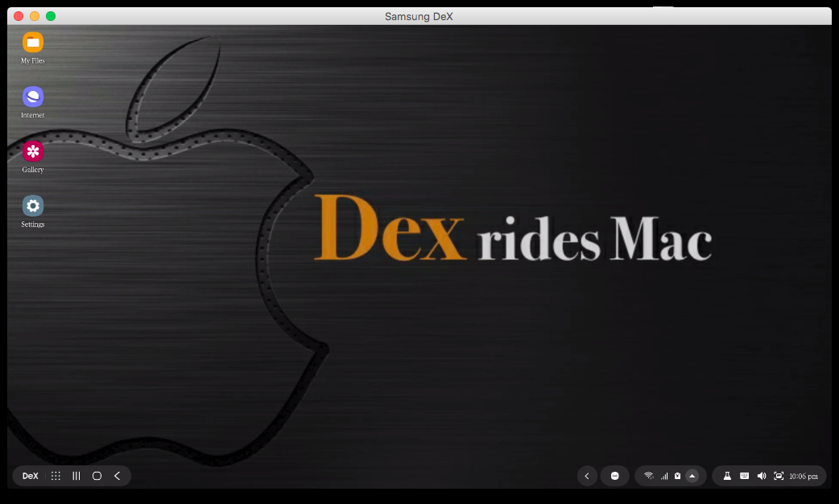This screenshot has height=504, width=839.
Task: Open the Gallery app
Action: point(33,151)
